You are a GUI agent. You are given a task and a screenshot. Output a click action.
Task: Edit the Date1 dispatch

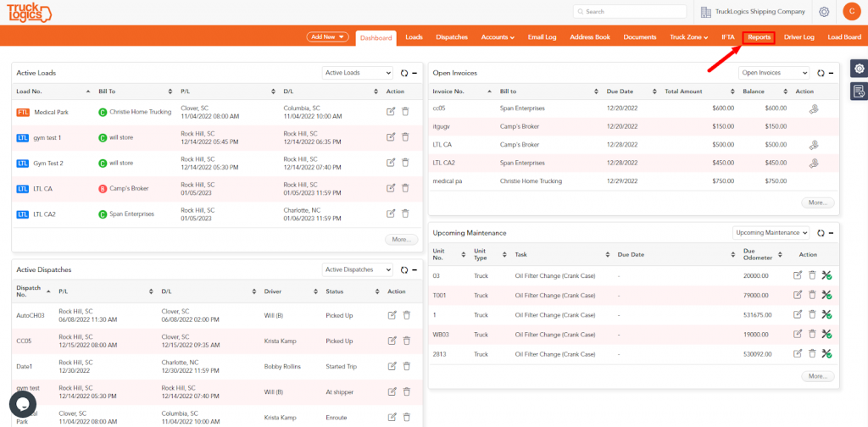392,366
